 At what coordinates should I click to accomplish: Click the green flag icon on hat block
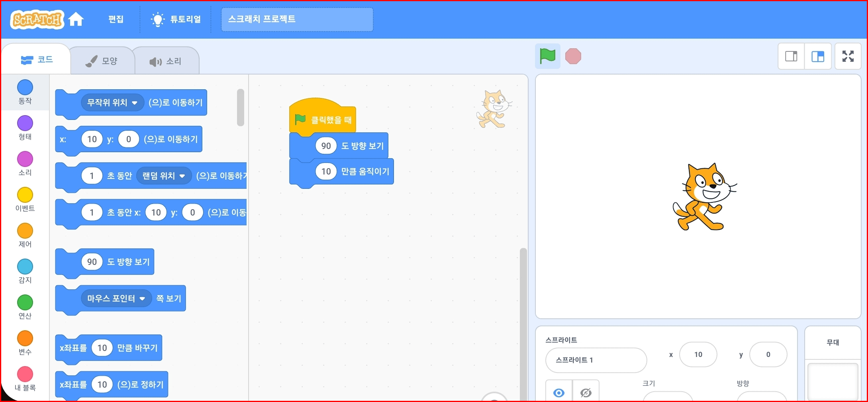tap(300, 119)
